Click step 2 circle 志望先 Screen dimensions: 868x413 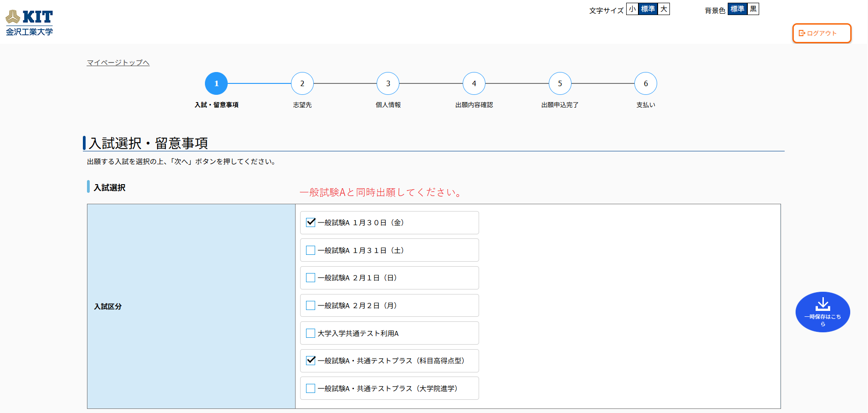click(302, 83)
